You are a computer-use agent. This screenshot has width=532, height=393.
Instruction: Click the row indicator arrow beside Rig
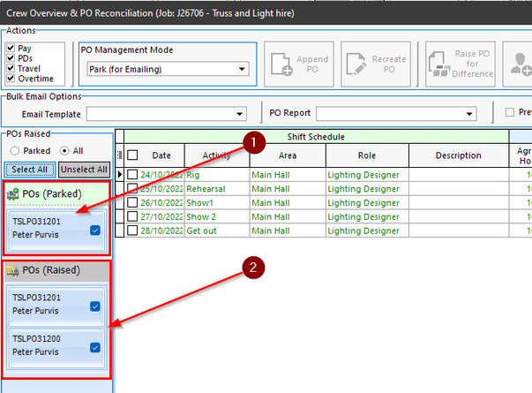coord(121,175)
